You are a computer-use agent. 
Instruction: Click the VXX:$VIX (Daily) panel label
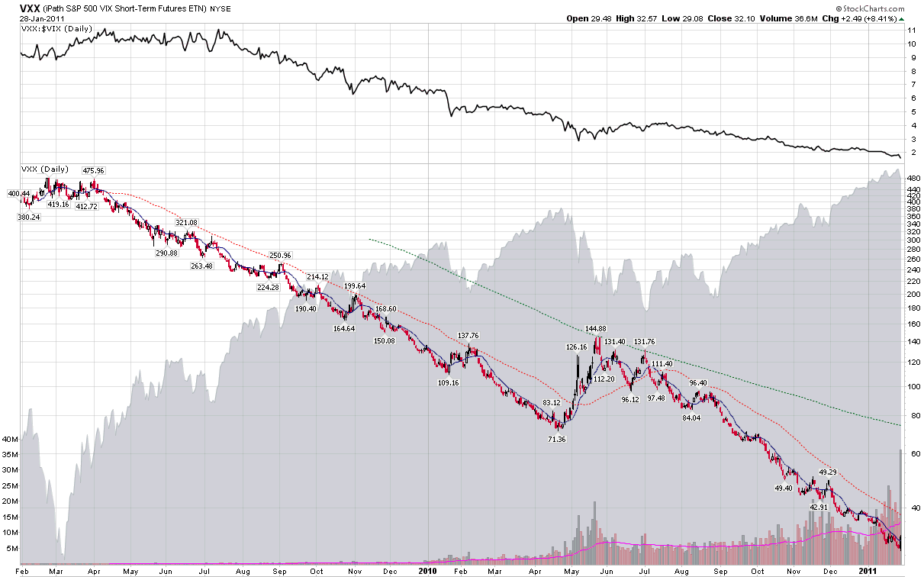click(x=56, y=29)
